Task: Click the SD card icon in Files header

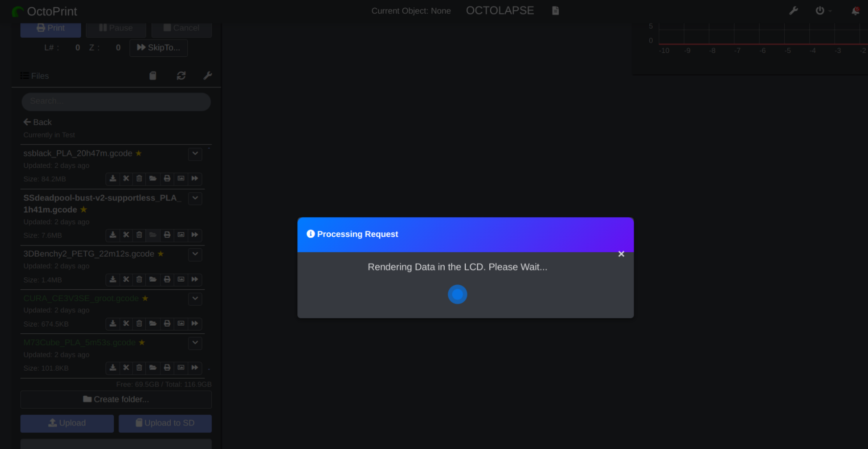Action: [153, 76]
